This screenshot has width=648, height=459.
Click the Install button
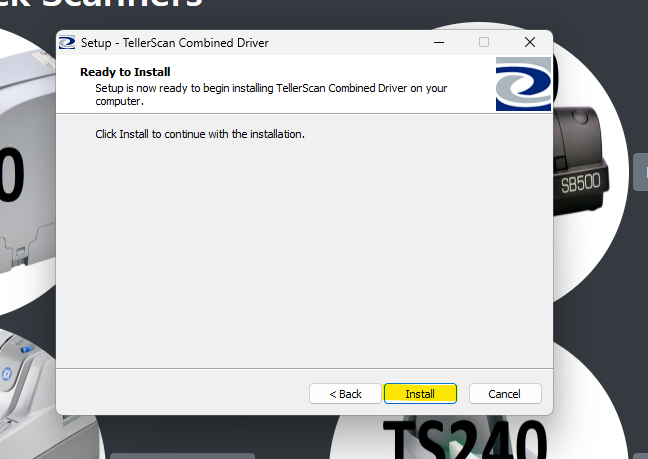[x=420, y=393]
